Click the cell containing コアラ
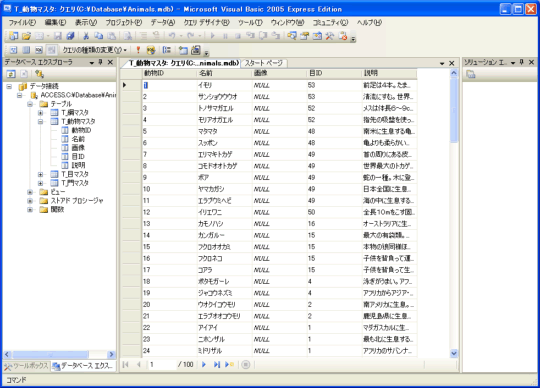Screen dimensions: 540x388 pyautogui.click(x=224, y=270)
